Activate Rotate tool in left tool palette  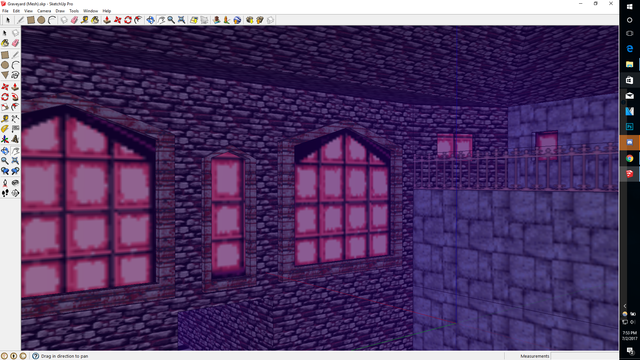5,97
